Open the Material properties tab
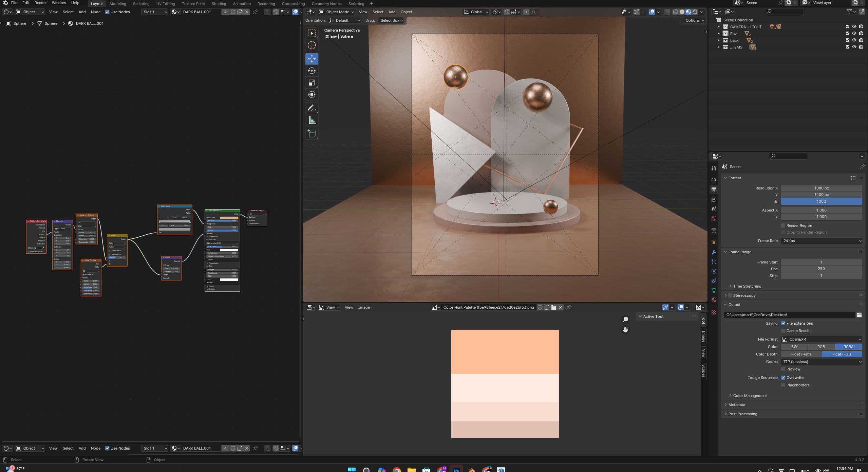 tap(714, 300)
